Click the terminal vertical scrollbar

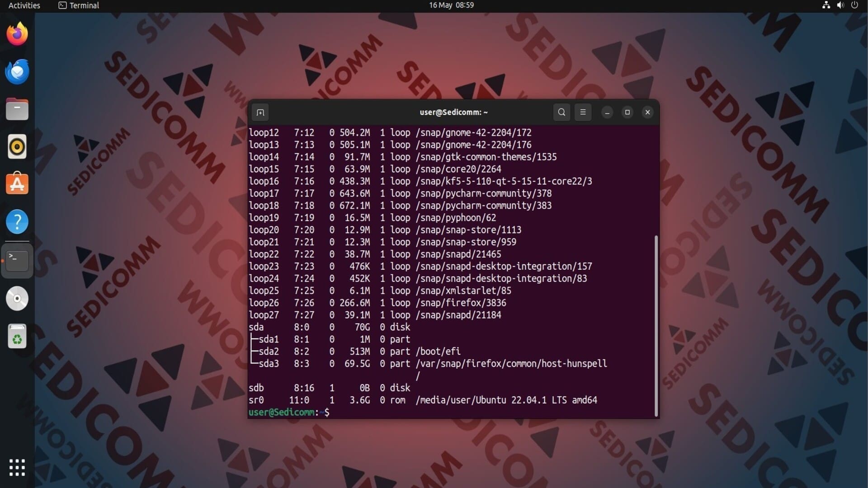656,325
